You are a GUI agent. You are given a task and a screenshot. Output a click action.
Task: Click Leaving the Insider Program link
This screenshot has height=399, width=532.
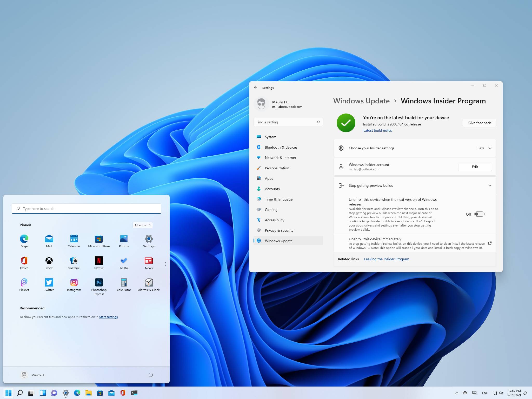386,258
